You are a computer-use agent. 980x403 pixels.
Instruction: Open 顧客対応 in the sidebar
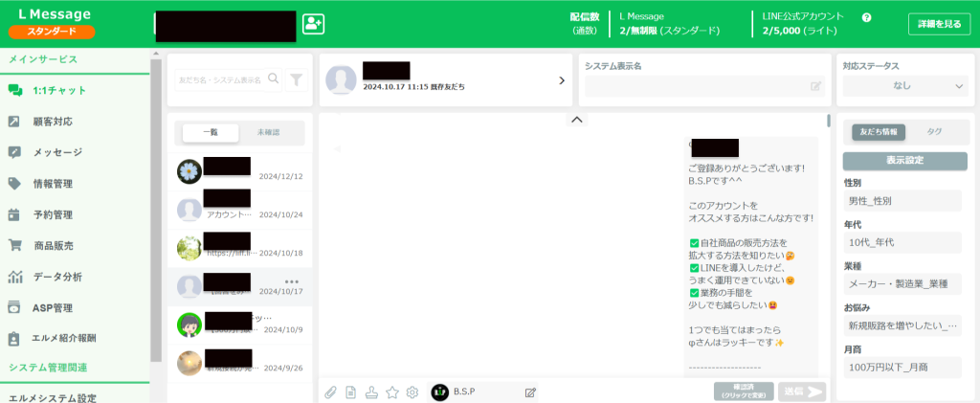53,122
